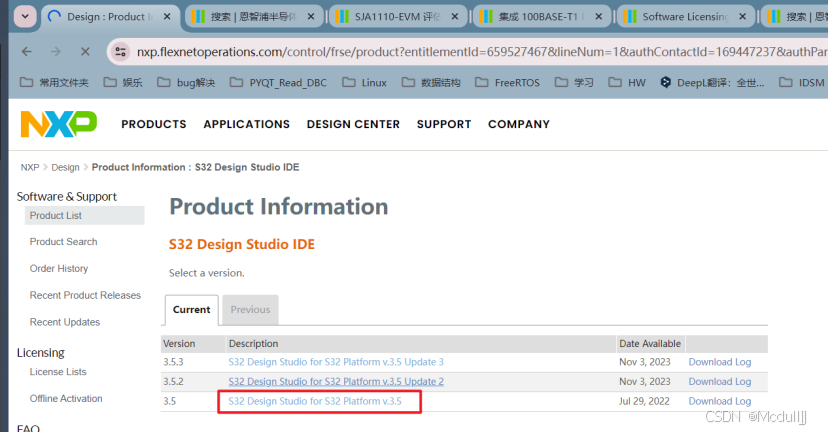Open Download Log for version 3.5
Image resolution: width=828 pixels, height=432 pixels.
(719, 401)
